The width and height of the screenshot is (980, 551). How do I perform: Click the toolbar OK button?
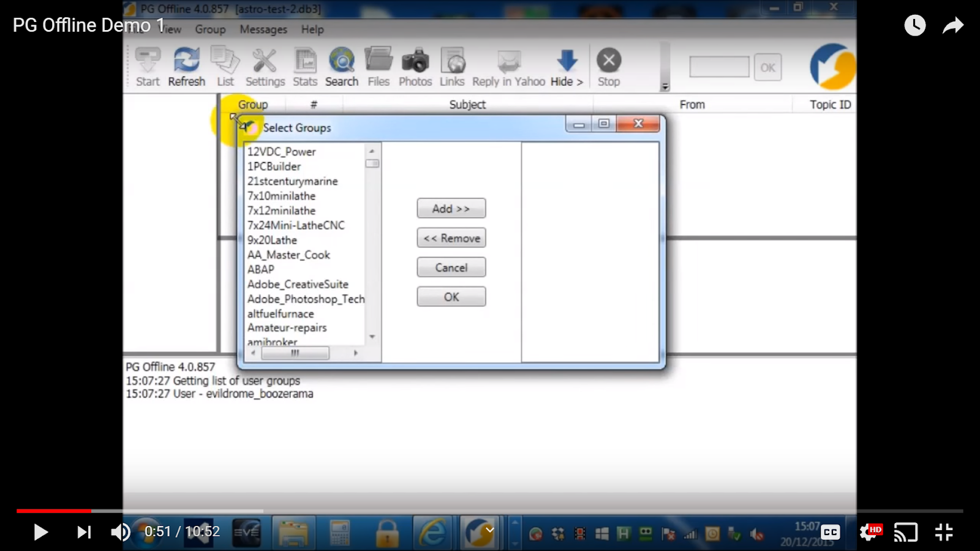coord(767,67)
